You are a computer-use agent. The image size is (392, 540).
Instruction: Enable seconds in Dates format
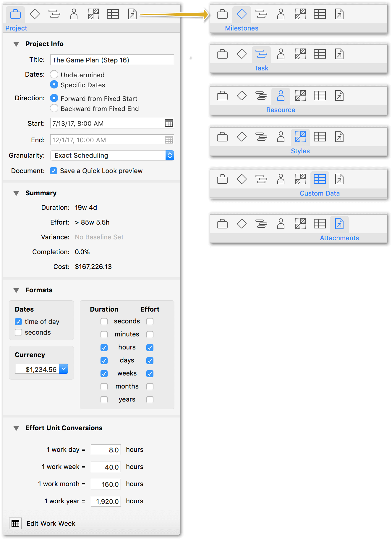point(18,332)
